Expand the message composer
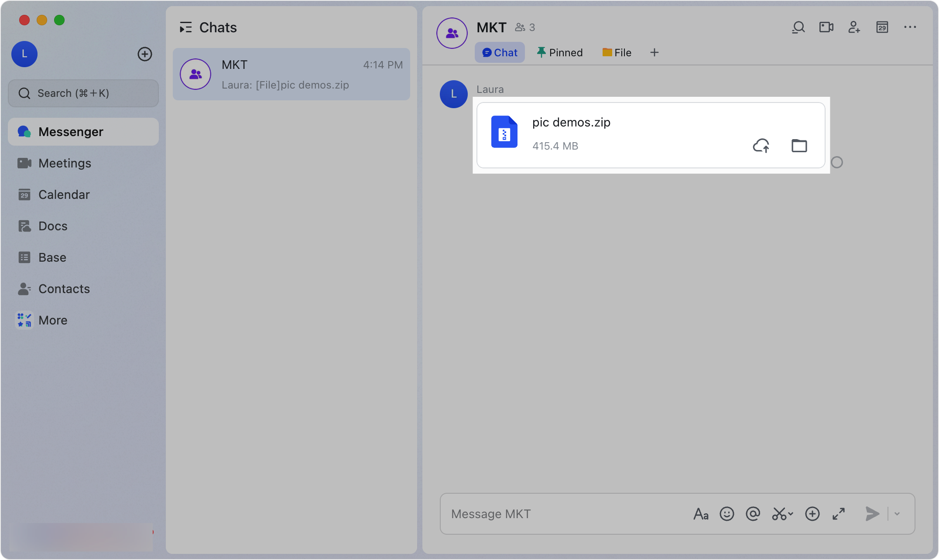The image size is (939, 560). point(838,514)
